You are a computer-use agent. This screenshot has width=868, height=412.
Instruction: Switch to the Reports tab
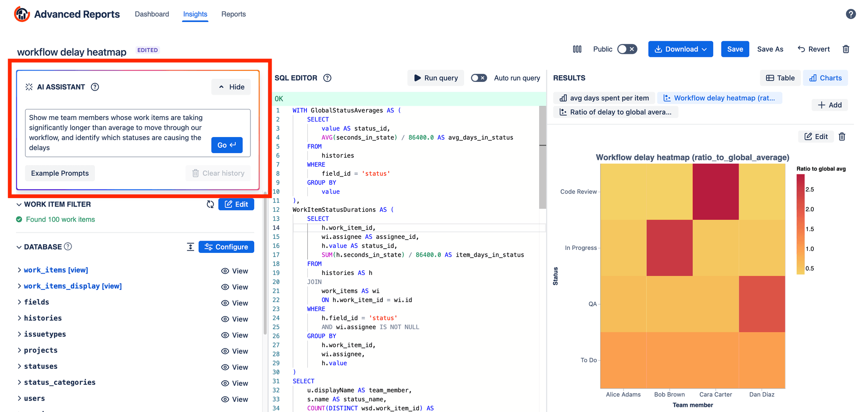point(233,14)
